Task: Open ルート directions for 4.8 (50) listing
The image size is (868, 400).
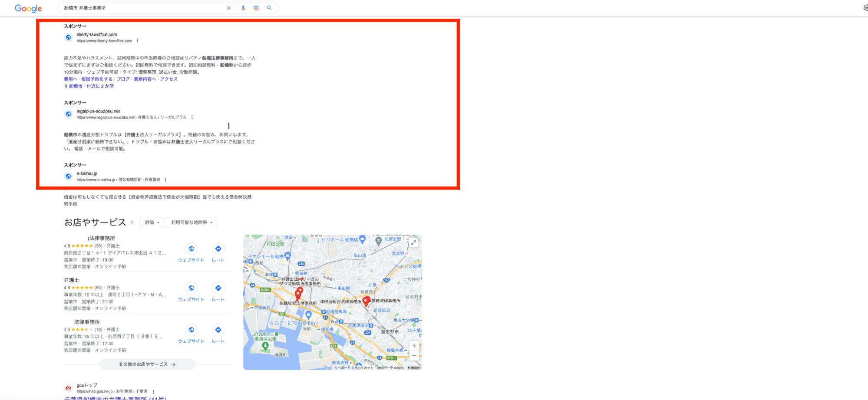Action: (x=218, y=288)
